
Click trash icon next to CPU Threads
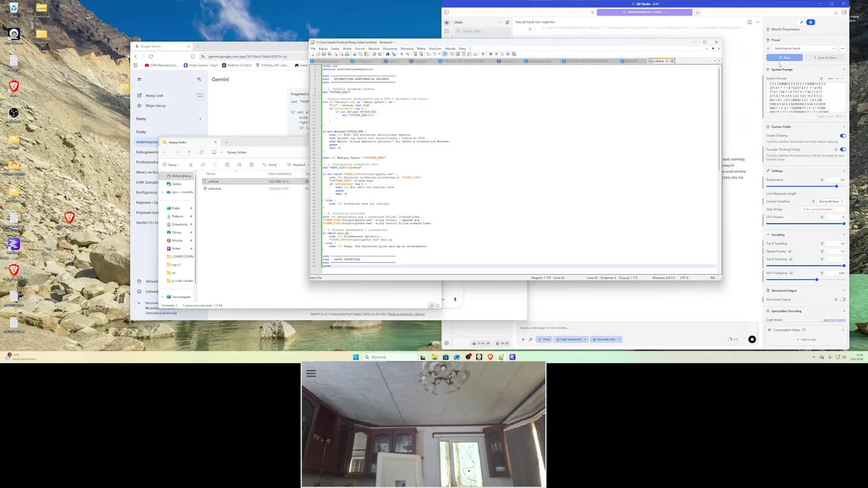tap(822, 217)
